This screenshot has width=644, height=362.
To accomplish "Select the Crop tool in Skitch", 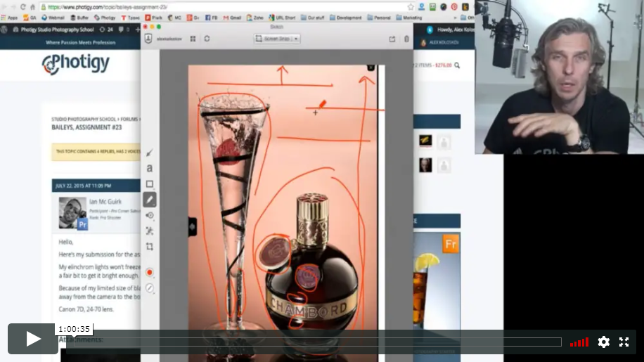I will tap(150, 247).
